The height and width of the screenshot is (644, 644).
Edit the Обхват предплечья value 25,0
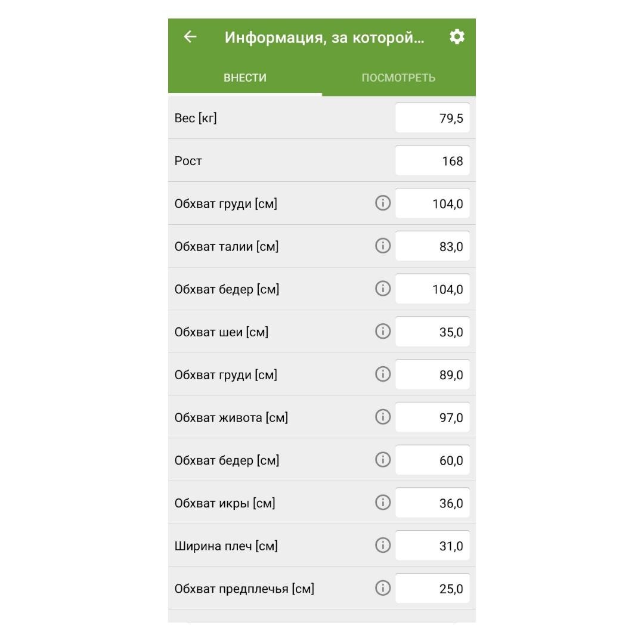(x=432, y=589)
